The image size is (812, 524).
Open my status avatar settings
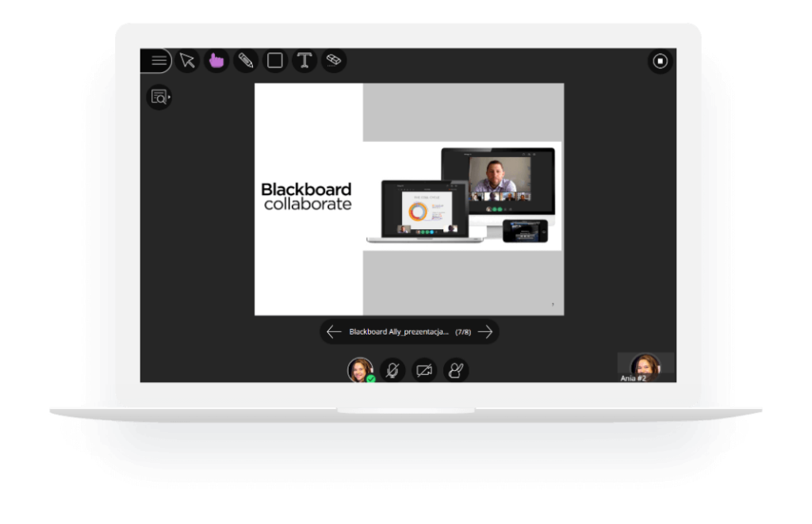pyautogui.click(x=361, y=369)
